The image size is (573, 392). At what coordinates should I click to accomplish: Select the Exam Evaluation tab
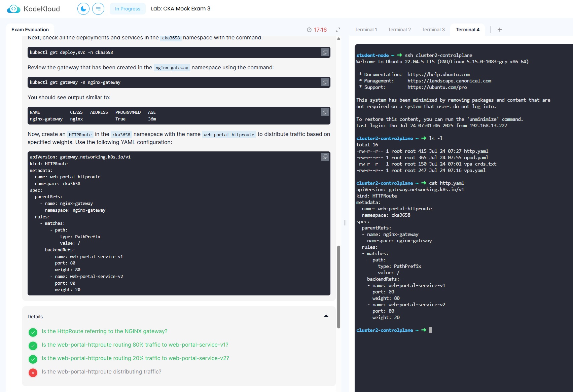pos(30,30)
